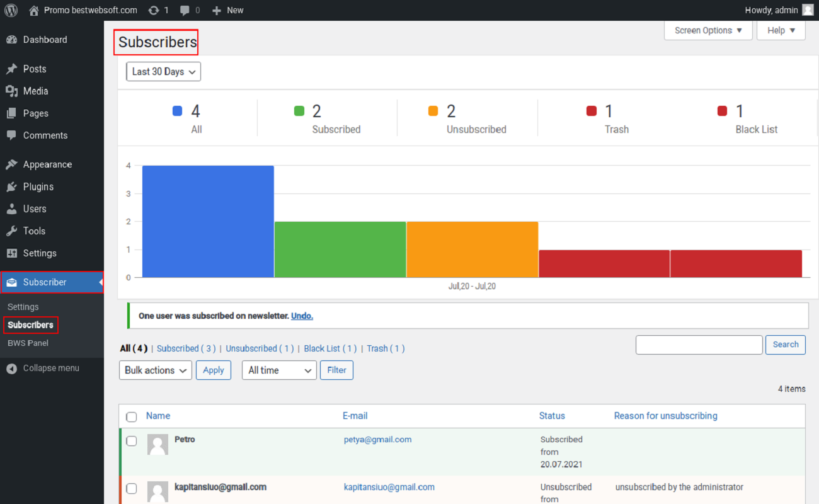Check the kapitansiuo@gmail.com row checkbox
This screenshot has height=504, width=819.
(x=131, y=488)
